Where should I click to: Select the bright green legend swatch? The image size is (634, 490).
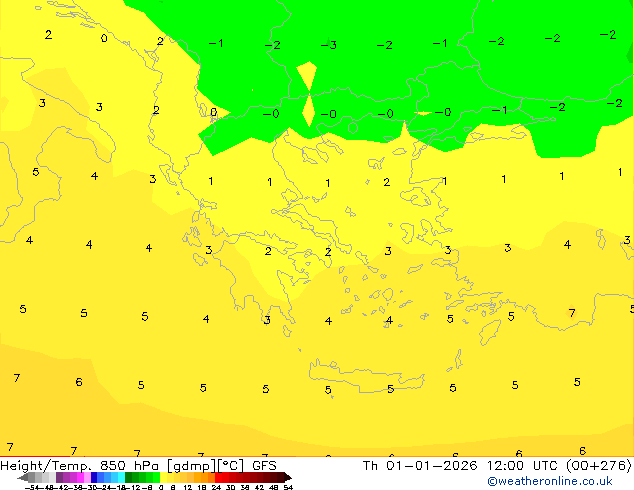[x=156, y=477]
